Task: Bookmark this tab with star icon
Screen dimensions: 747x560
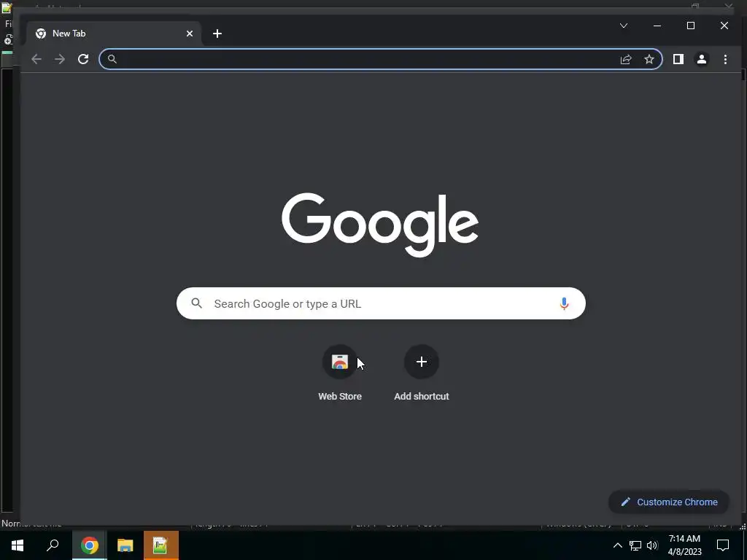Action: tap(649, 59)
